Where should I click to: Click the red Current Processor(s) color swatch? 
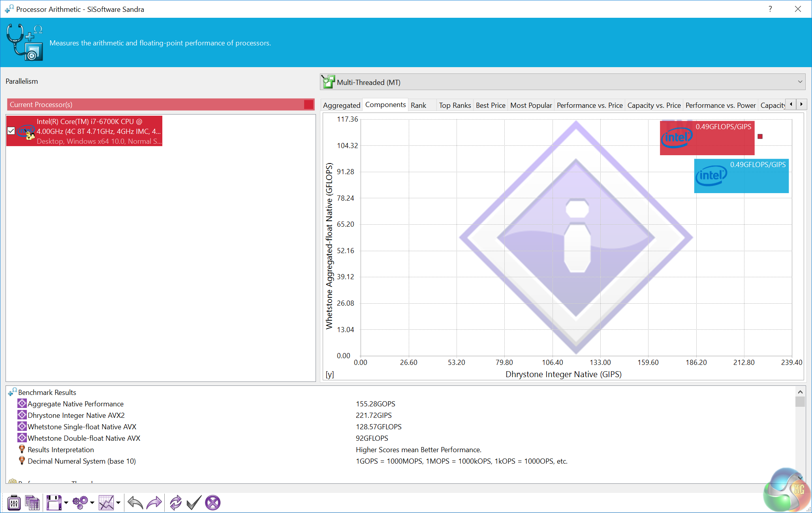308,104
